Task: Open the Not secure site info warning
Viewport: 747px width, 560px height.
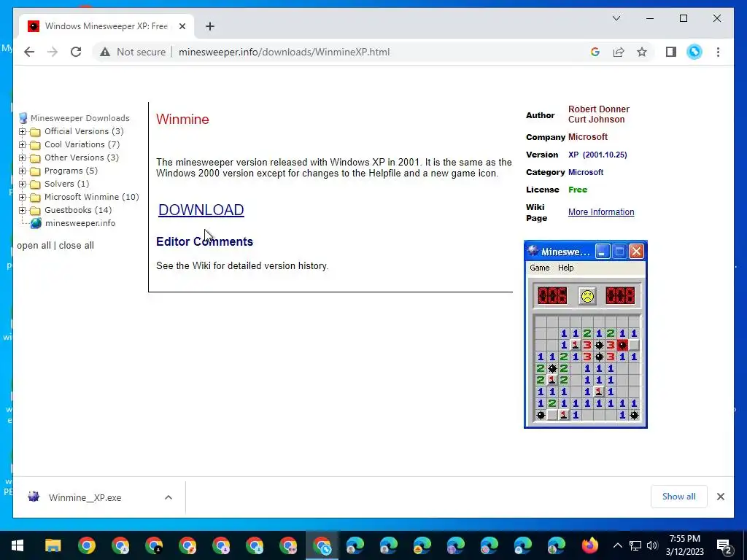Action: click(x=133, y=52)
